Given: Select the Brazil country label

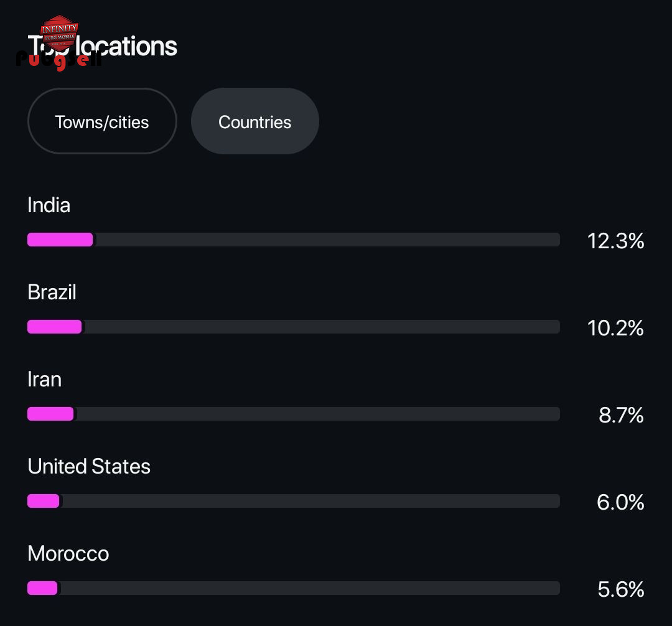Looking at the screenshot, I should (52, 292).
